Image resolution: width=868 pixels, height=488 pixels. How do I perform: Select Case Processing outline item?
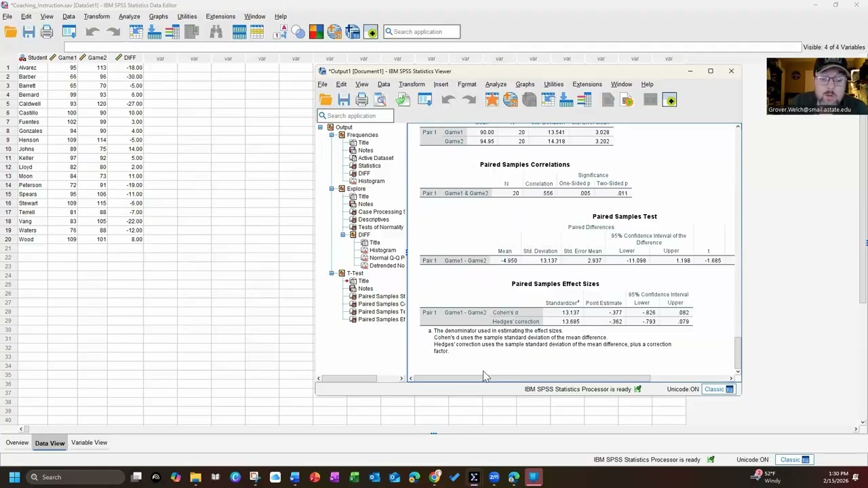click(381, 211)
